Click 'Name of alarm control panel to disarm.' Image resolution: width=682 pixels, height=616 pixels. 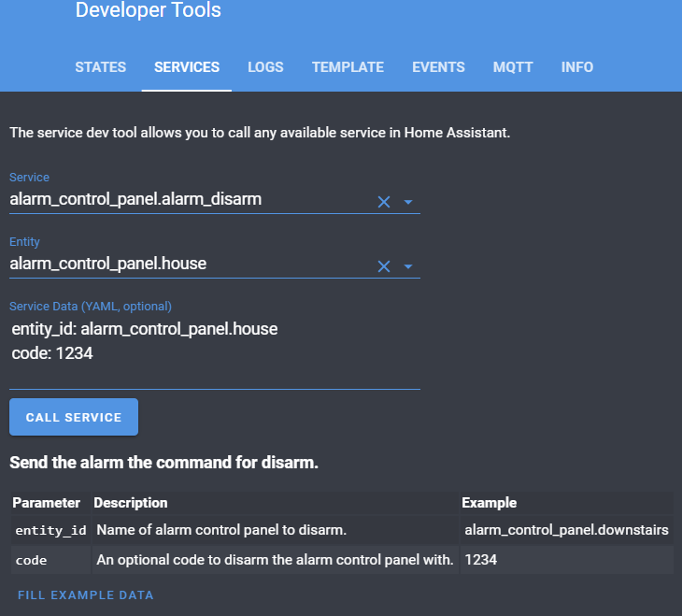(221, 530)
